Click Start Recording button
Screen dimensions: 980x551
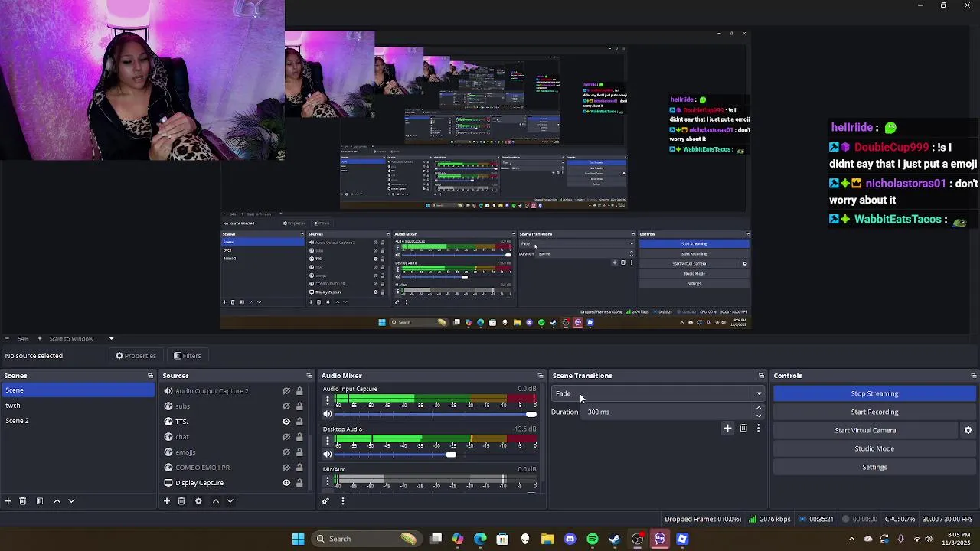tap(874, 412)
